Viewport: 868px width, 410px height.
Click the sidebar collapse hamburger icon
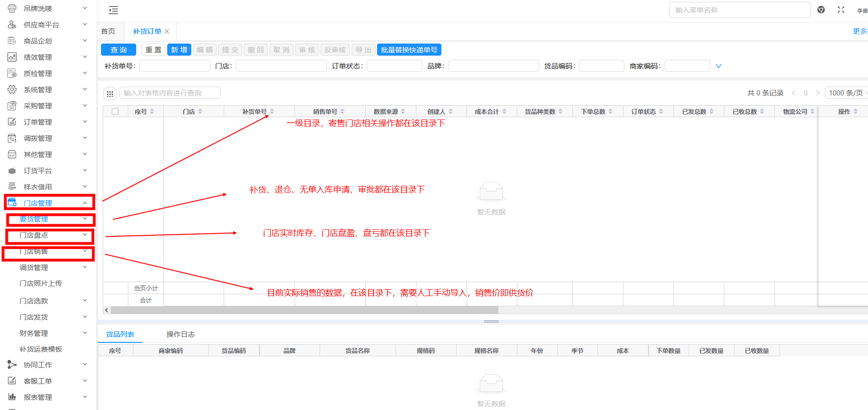(x=113, y=10)
